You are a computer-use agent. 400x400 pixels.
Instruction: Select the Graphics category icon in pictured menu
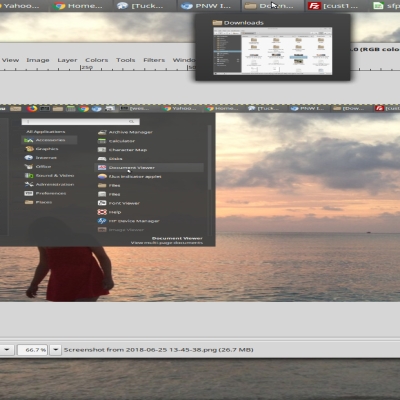(29, 149)
